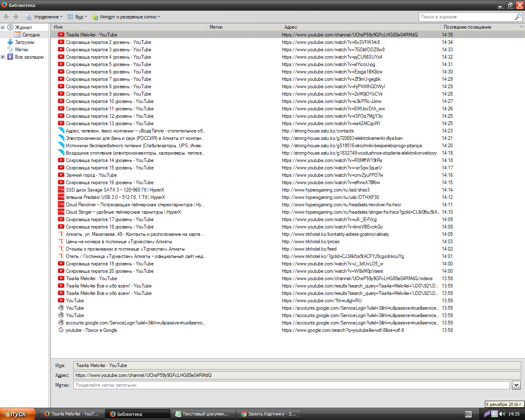This screenshot has height=420, width=525.
Task: Click globe icon of accounts.google.com/ServiceLogin row
Action: pos(61,323)
